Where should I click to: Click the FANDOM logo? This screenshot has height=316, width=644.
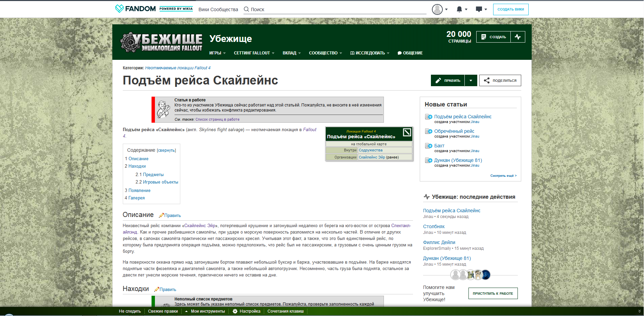(x=135, y=9)
